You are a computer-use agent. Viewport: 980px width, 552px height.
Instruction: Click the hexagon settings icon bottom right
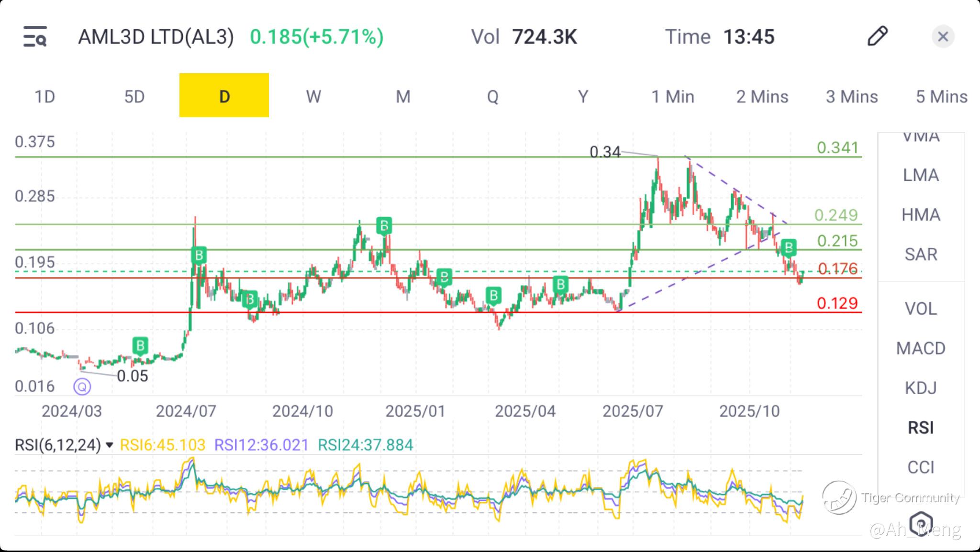tap(921, 523)
